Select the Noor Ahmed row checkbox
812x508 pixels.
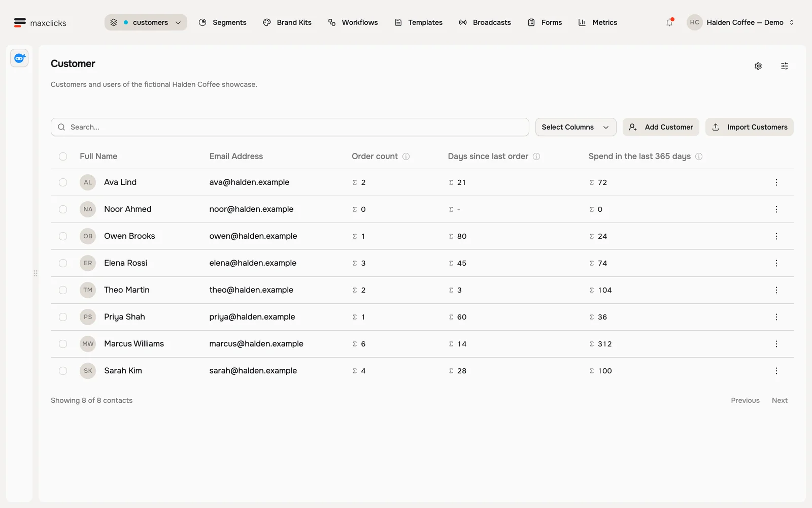(x=63, y=209)
